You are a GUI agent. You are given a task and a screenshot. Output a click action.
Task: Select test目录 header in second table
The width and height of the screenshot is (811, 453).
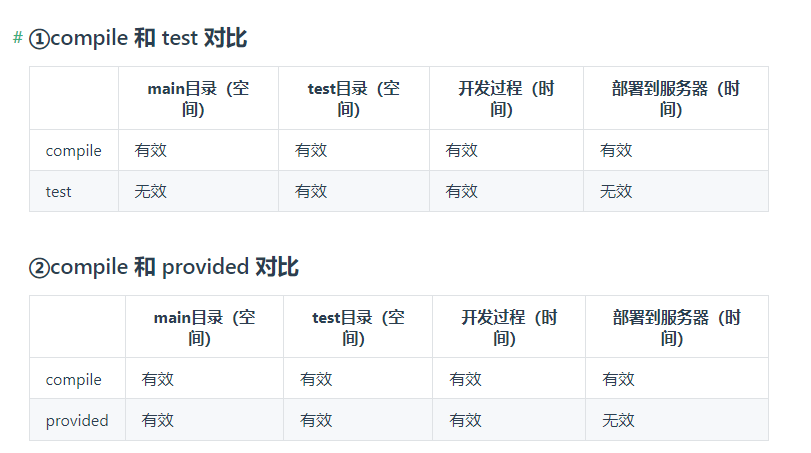point(358,327)
